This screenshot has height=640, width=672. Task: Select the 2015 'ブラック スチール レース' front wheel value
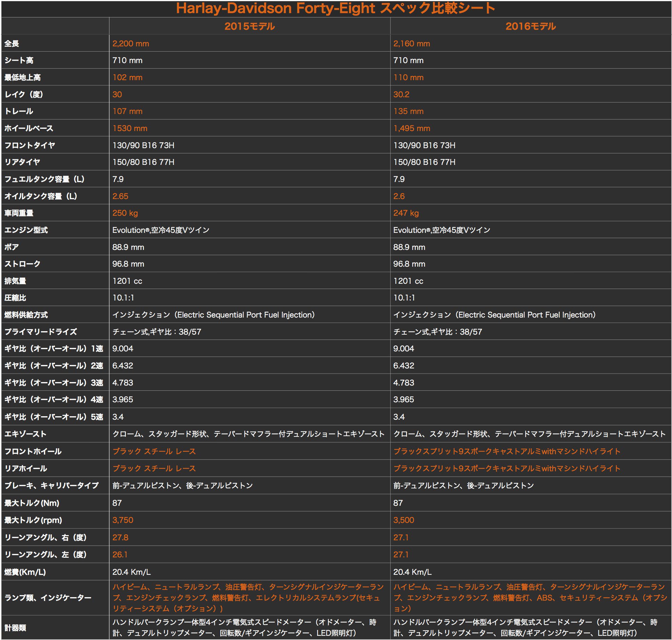point(154,451)
